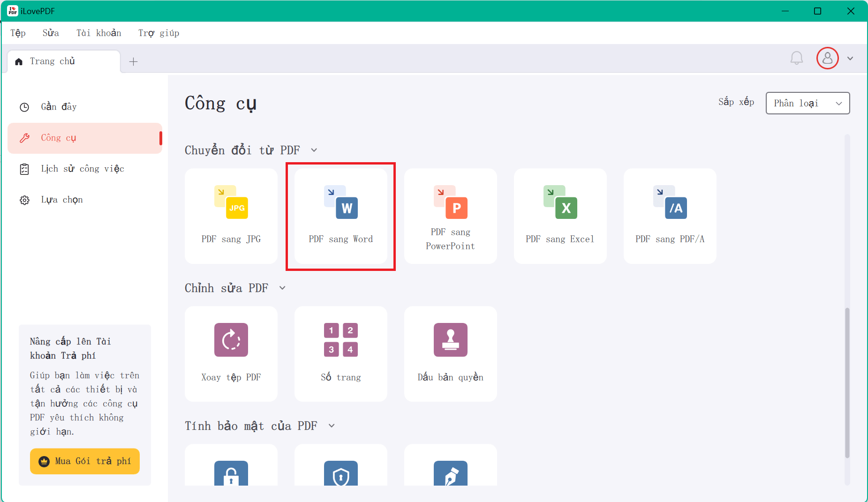Click the PDF sang JPG label
Screen dimensions: 868x502
point(231,239)
